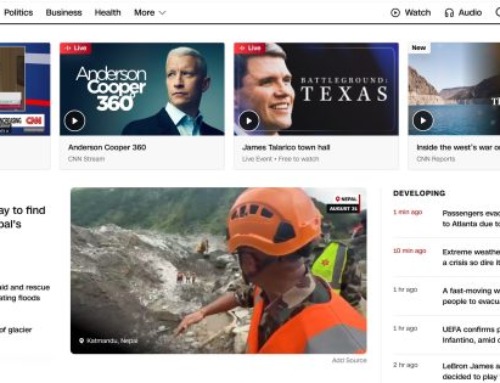This screenshot has width=500, height=383.
Task: Open the glacier story link
Action: click(16, 330)
